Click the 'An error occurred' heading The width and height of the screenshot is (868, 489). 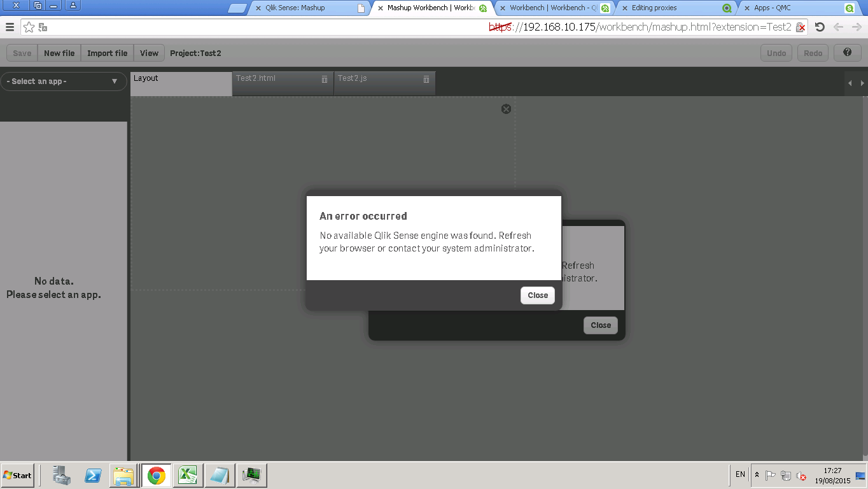point(363,216)
